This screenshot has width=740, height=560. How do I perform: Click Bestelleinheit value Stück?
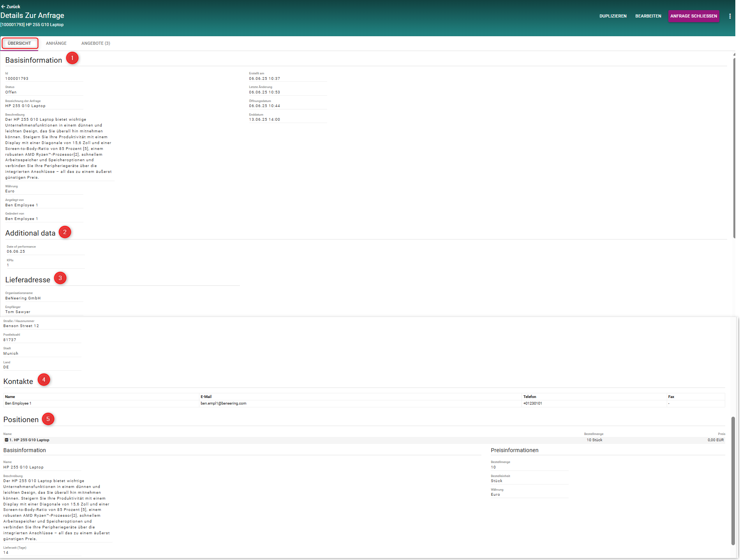[x=497, y=481]
